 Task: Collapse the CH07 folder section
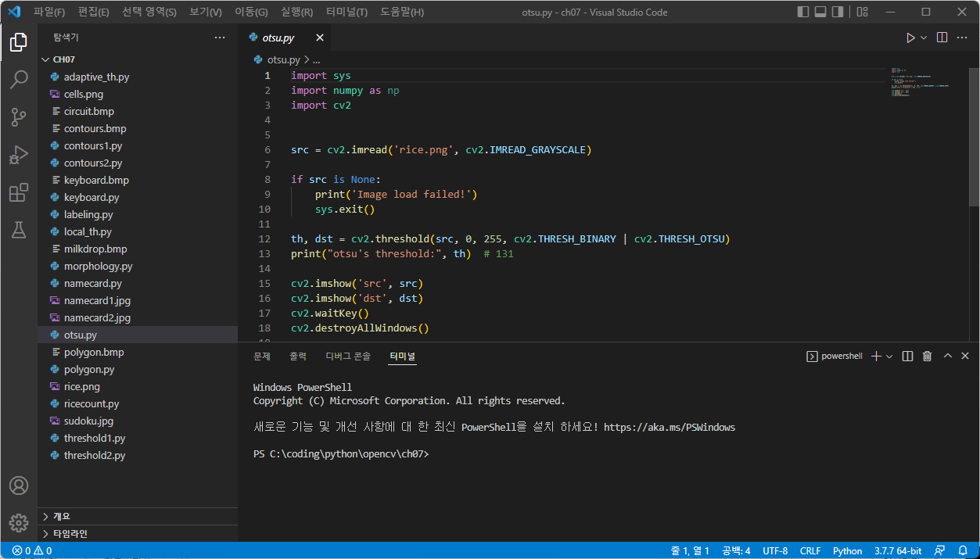pos(138,59)
